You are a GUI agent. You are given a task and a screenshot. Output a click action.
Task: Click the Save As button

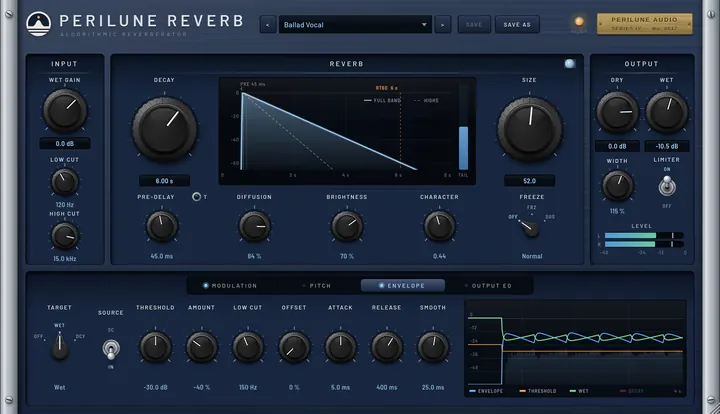517,25
